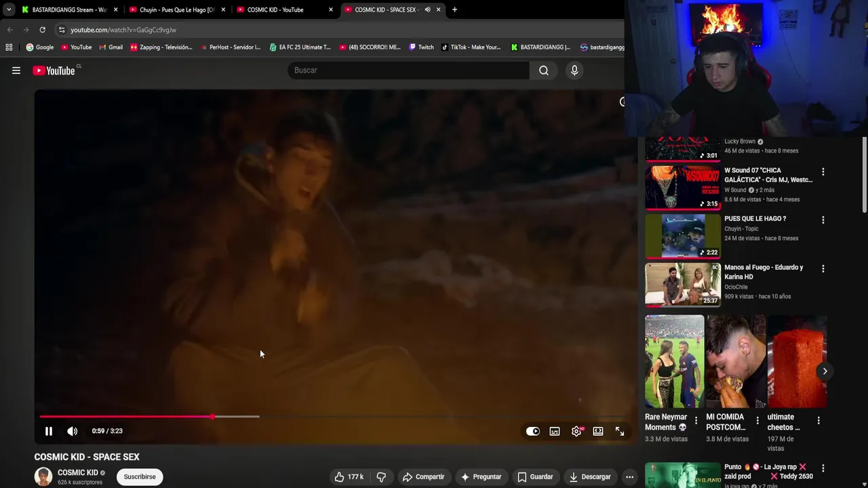Click the page vertical scrollbar
This screenshot has height=488, width=868.
point(864,174)
